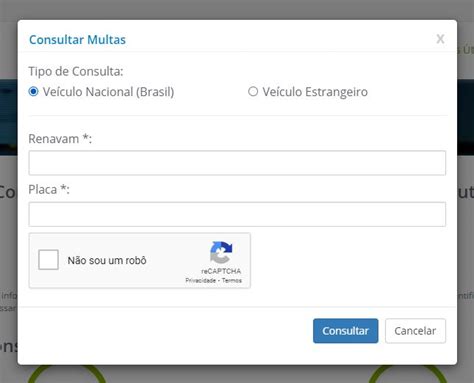This screenshot has height=383, width=474.
Task: Close the Consultar Multas dialog with X
Action: 440,39
